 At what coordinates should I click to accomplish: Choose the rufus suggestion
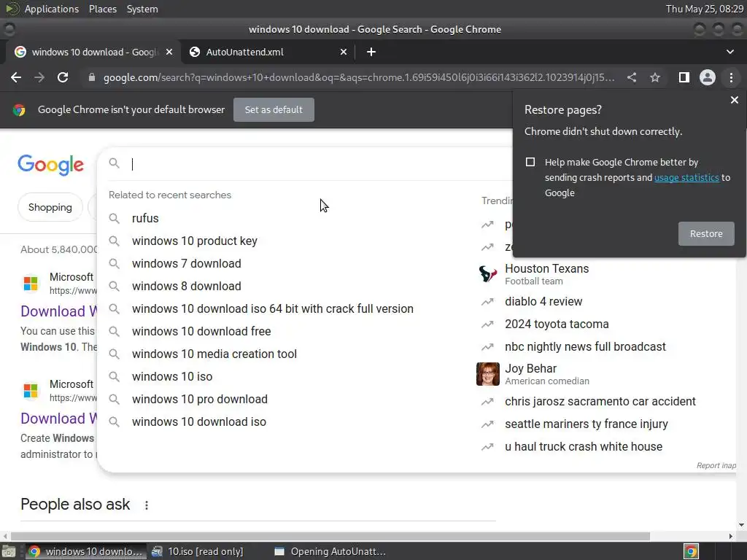point(145,218)
